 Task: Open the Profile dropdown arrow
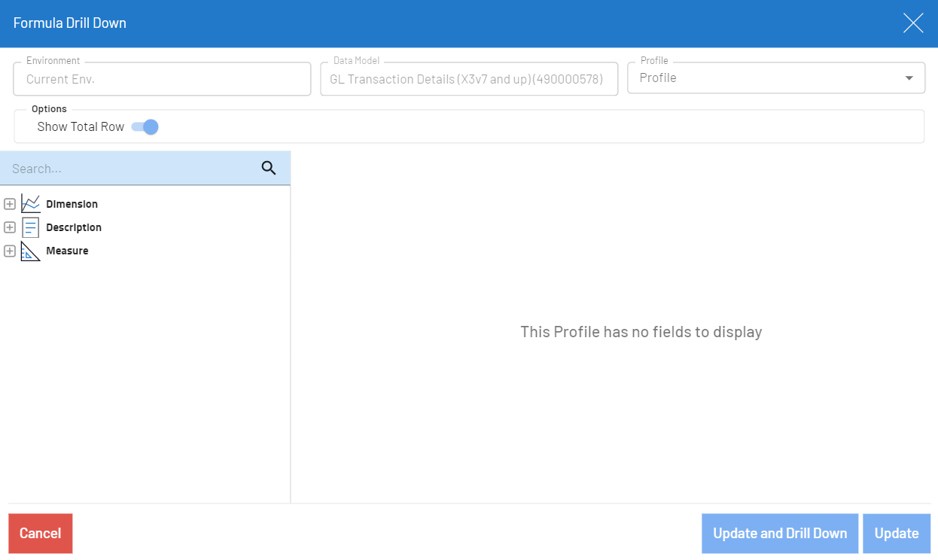(909, 78)
